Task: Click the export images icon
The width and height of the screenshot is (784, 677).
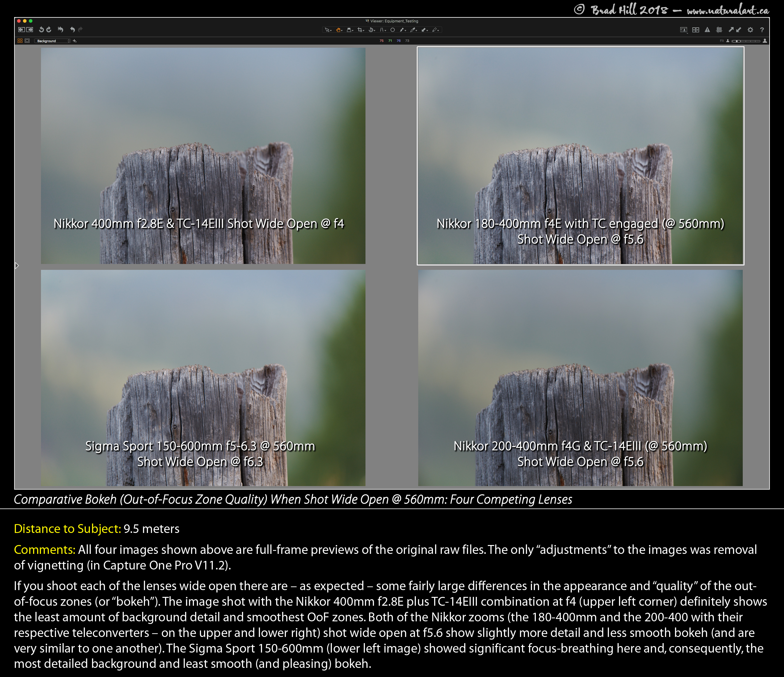Action: [29, 29]
